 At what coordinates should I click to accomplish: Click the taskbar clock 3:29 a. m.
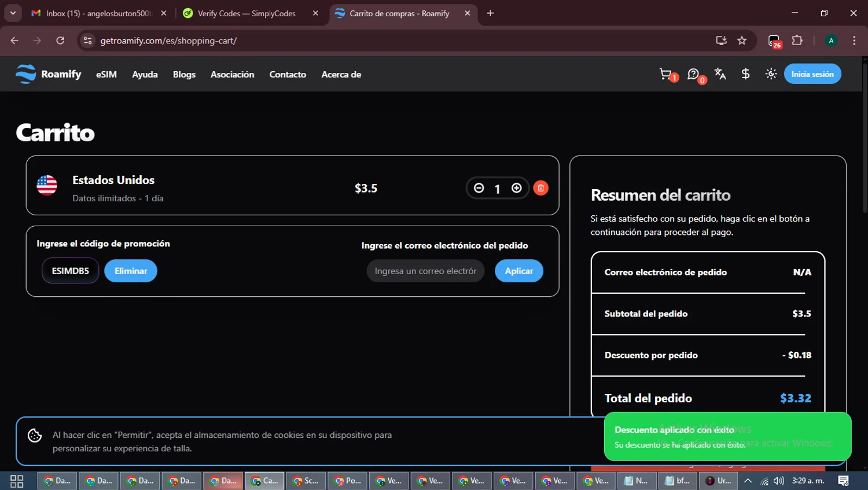[808, 481]
